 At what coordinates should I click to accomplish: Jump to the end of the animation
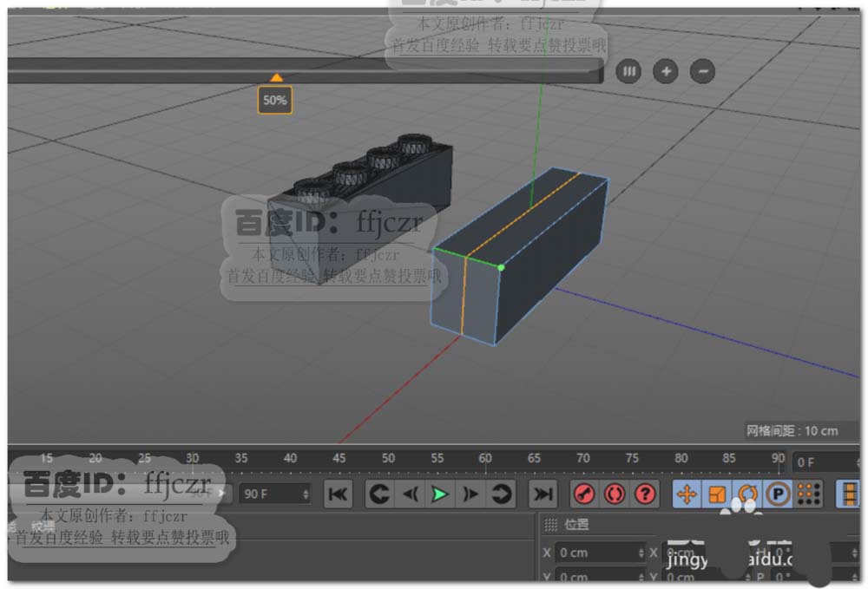pos(542,494)
